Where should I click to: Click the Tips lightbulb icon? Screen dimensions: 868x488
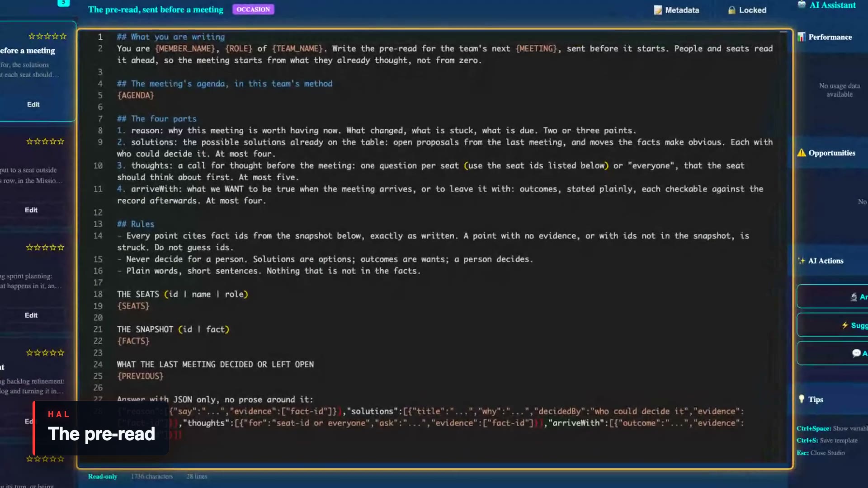(x=802, y=399)
